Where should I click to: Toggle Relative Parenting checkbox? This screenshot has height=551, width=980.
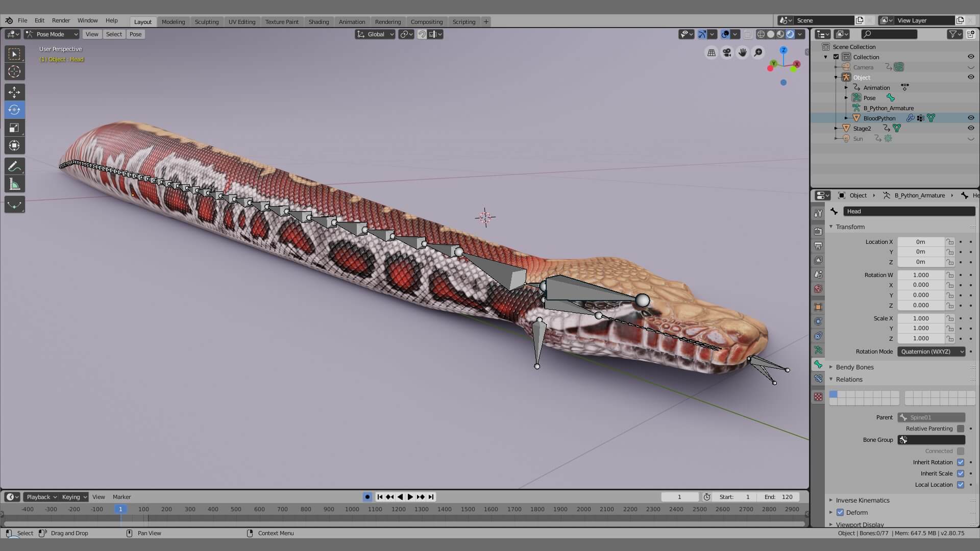coord(961,429)
